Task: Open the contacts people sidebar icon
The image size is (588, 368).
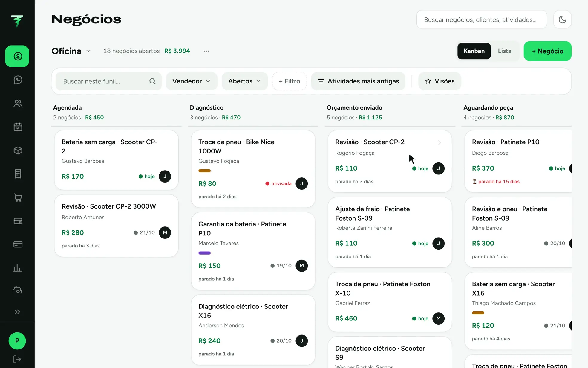Action: [x=18, y=104]
